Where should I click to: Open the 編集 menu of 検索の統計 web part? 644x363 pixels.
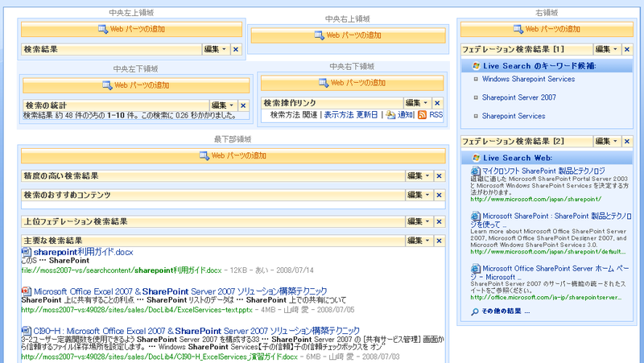tap(222, 105)
